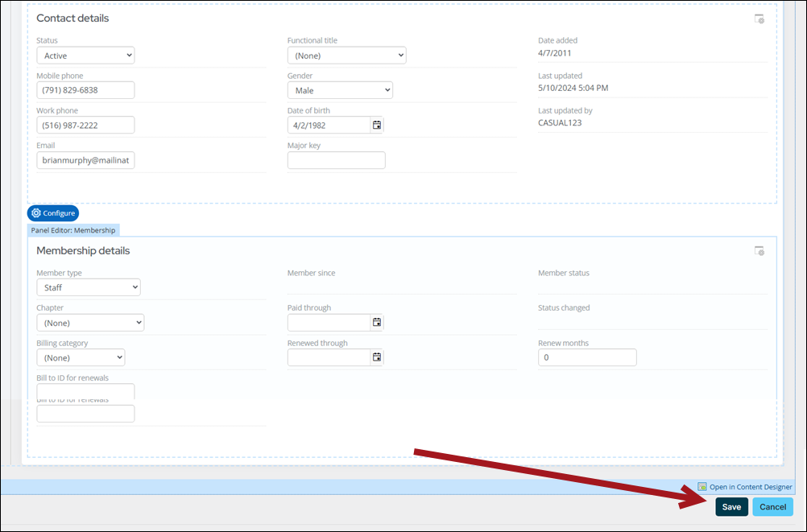Click the Save button
The width and height of the screenshot is (807, 532).
pyautogui.click(x=731, y=507)
